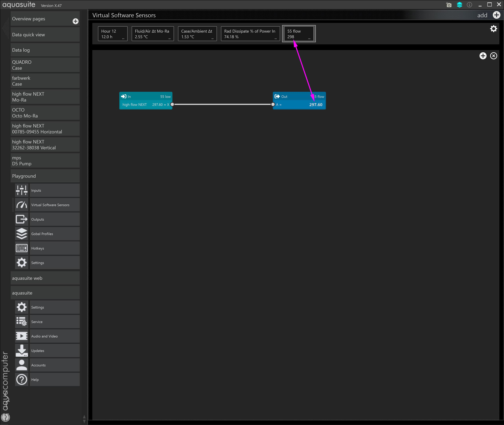Open options dots on Hour 12 sensor
The width and height of the screenshot is (504, 425).
pyautogui.click(x=123, y=39)
